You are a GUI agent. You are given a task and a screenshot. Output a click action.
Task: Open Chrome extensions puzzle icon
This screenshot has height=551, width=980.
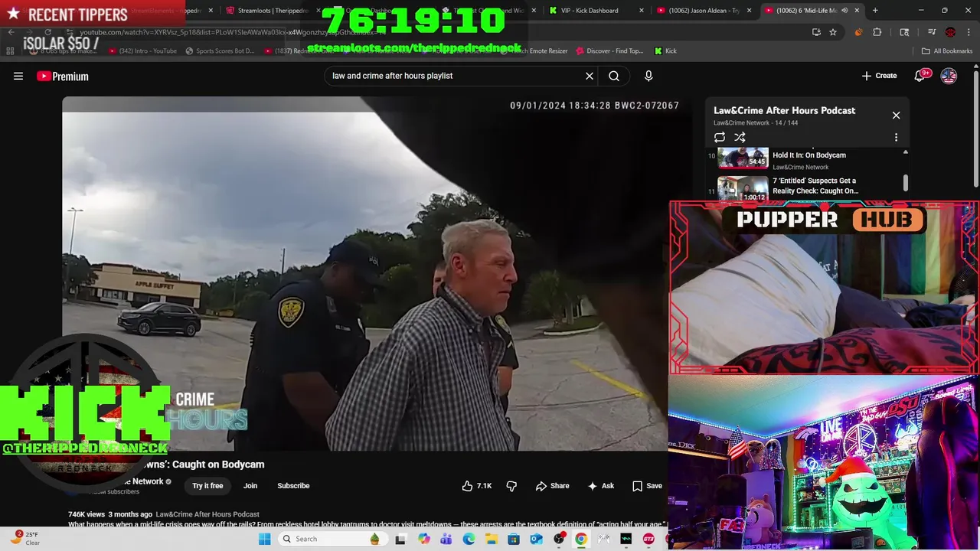tap(877, 32)
